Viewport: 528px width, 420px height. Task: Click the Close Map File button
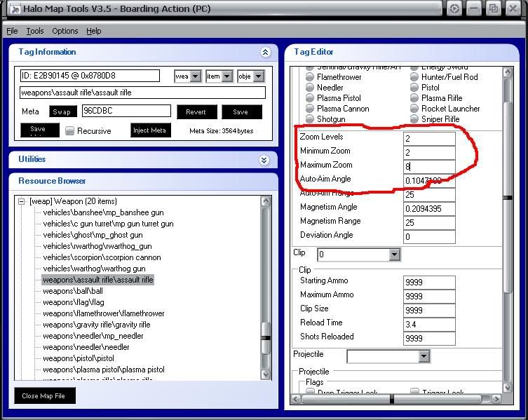coord(45,395)
